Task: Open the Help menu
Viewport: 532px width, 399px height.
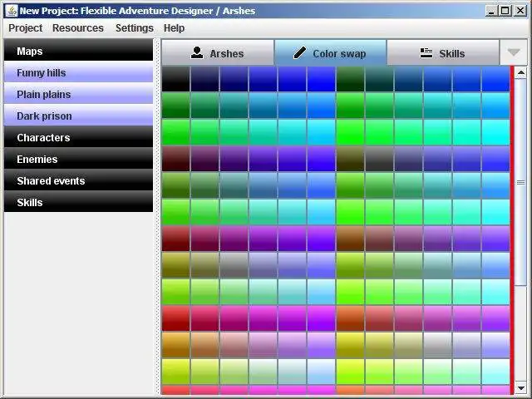Action: (174, 27)
